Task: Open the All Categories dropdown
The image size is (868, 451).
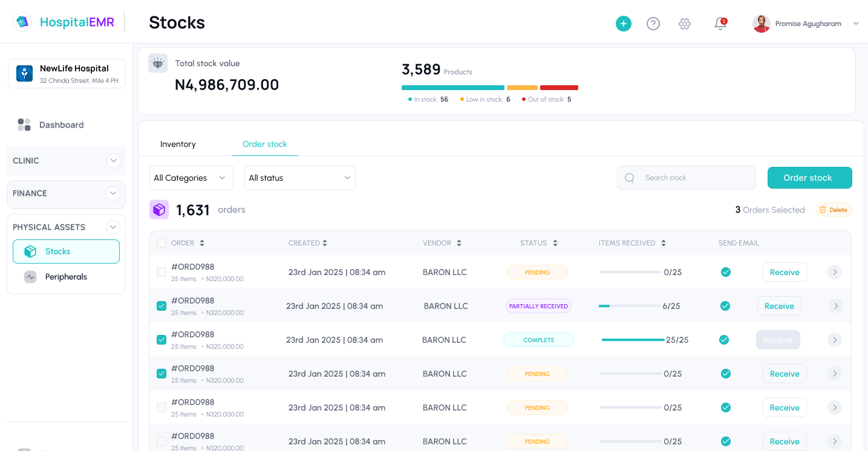Action: tap(191, 178)
